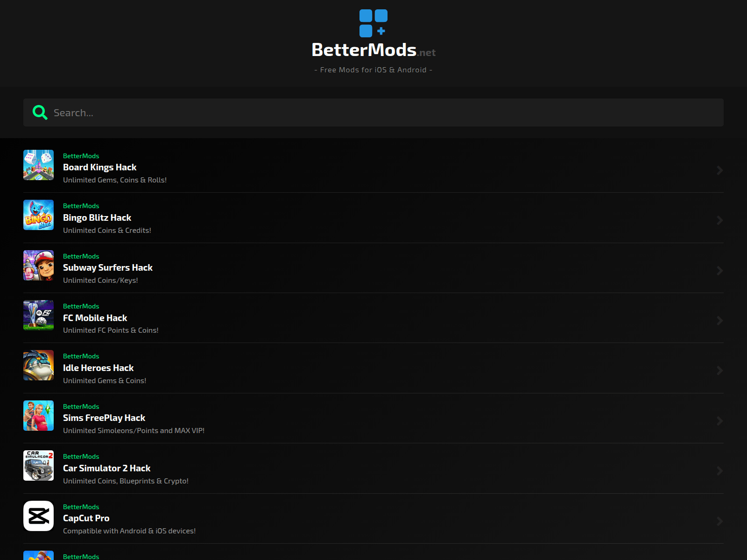Open the FC Mobile app icon
This screenshot has width=747, height=560.
[38, 315]
